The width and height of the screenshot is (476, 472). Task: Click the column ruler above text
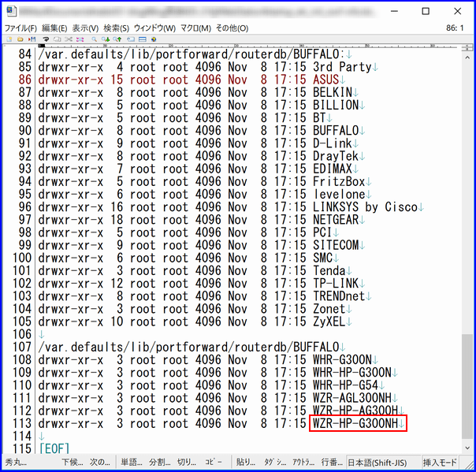pyautogui.click(x=247, y=46)
